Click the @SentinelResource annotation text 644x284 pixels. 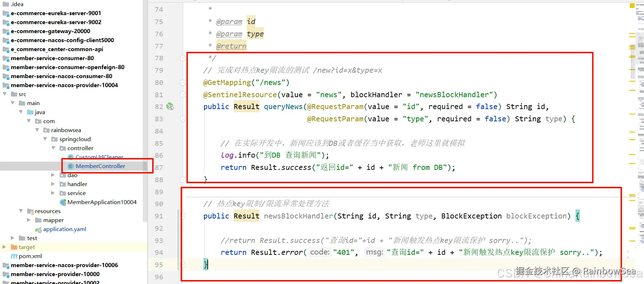click(x=240, y=95)
